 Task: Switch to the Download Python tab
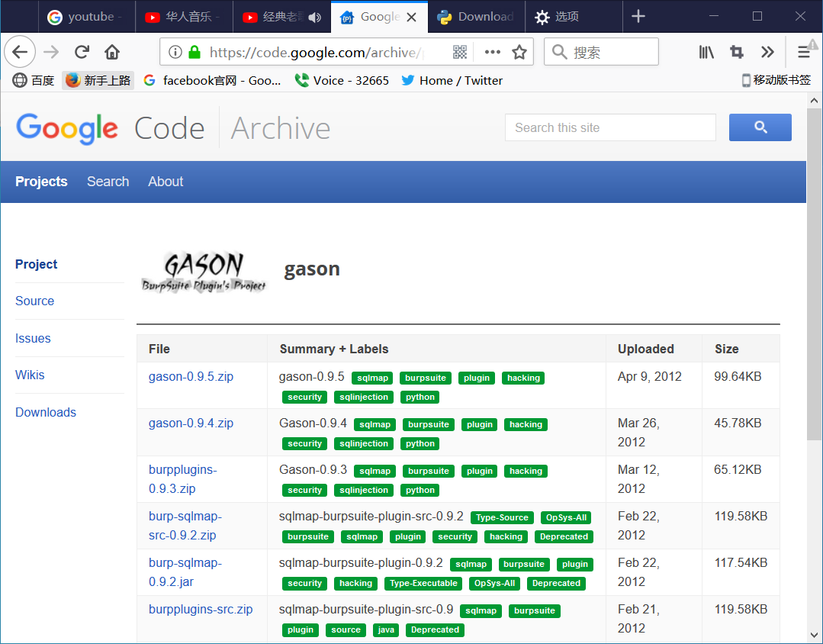tap(477, 17)
